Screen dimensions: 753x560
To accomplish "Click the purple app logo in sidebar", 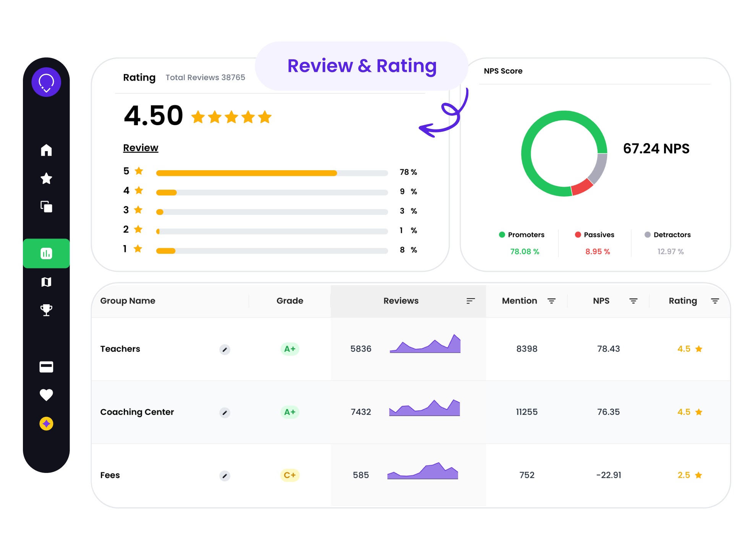I will pyautogui.click(x=46, y=82).
